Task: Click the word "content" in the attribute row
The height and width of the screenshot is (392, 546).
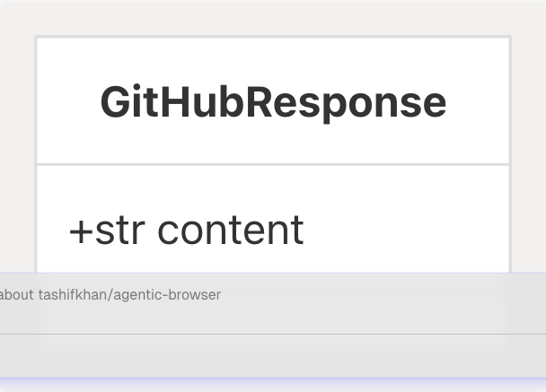Action: click(231, 230)
